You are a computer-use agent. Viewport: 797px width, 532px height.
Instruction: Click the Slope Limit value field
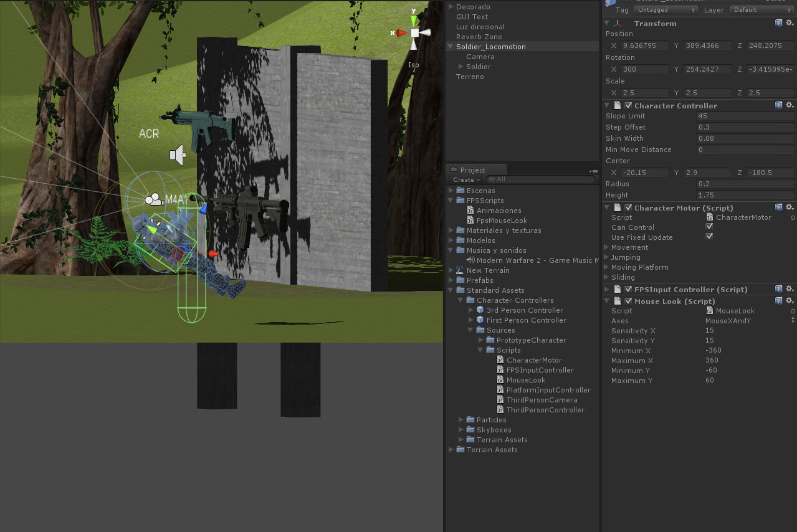point(745,116)
